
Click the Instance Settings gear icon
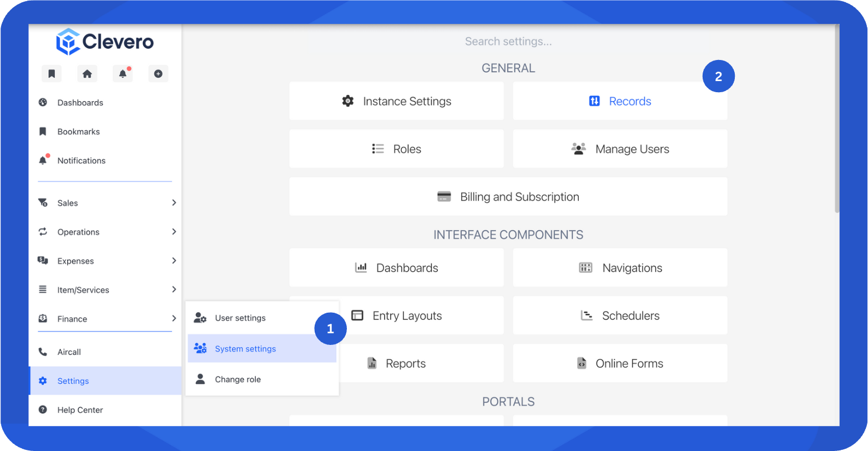[348, 101]
